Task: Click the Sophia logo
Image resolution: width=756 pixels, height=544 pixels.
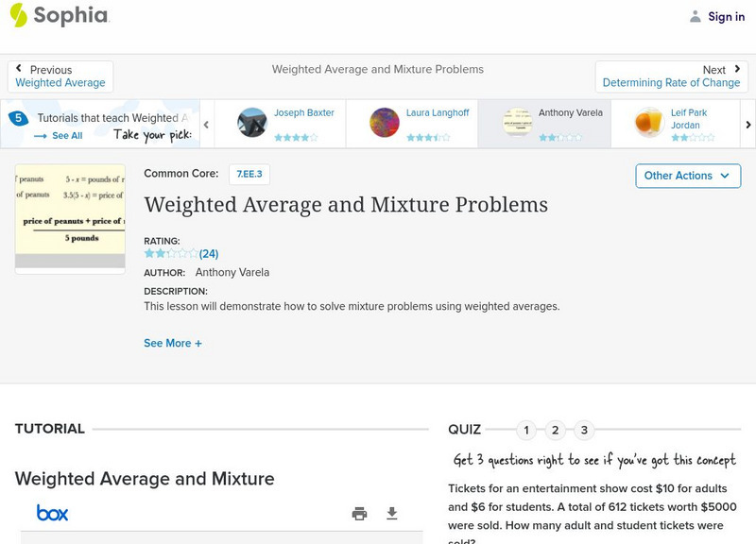Action: click(x=59, y=16)
